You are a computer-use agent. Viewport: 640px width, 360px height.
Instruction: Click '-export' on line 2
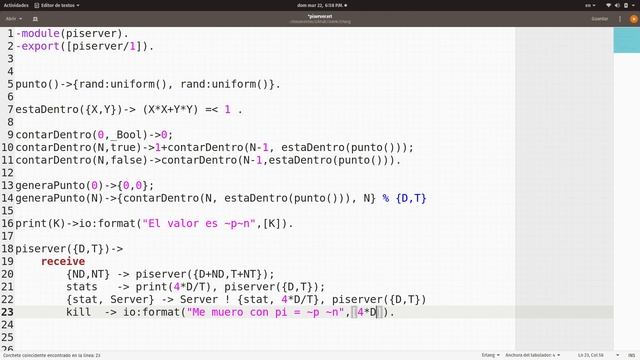pos(38,46)
